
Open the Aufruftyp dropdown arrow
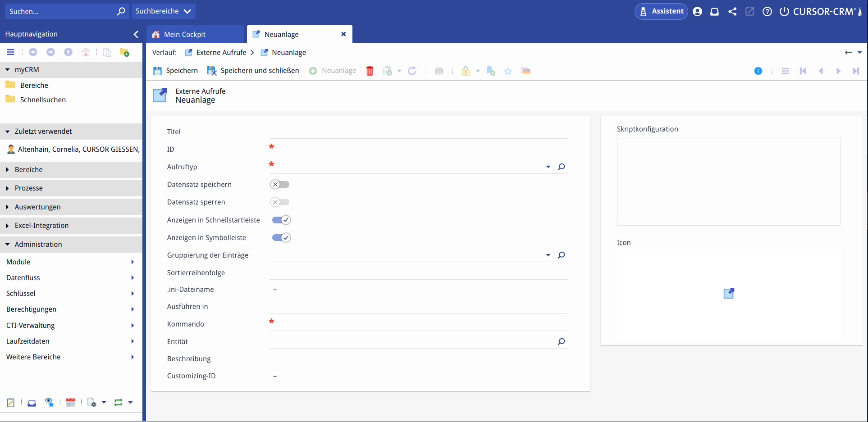548,167
